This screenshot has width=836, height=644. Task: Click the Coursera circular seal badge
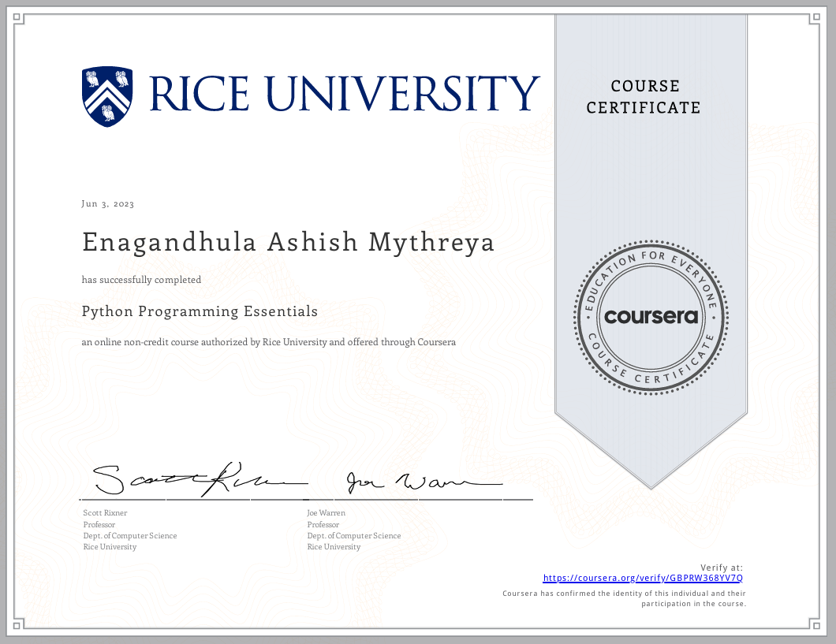[x=651, y=316]
